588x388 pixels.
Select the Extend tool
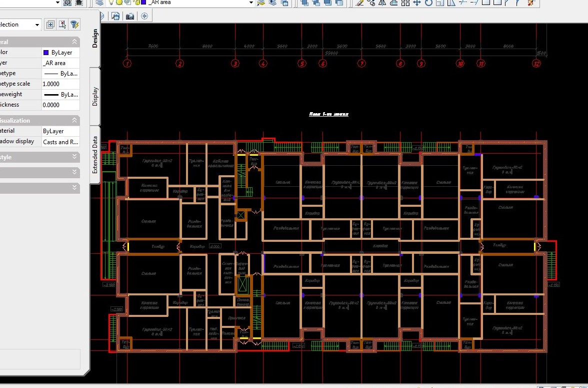coord(474,3)
